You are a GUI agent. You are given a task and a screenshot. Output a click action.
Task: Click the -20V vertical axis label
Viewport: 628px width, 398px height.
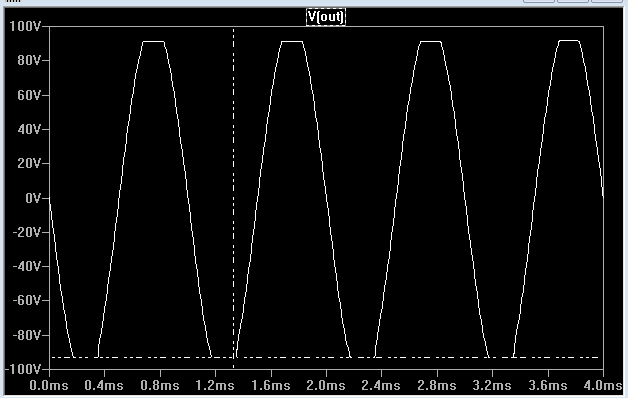point(26,232)
